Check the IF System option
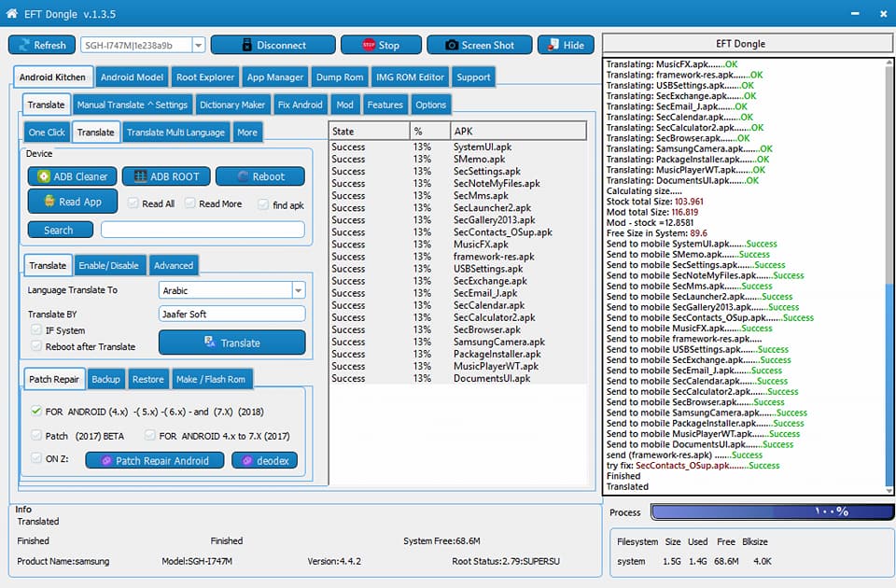Viewport: 896px width, 588px height. point(36,330)
